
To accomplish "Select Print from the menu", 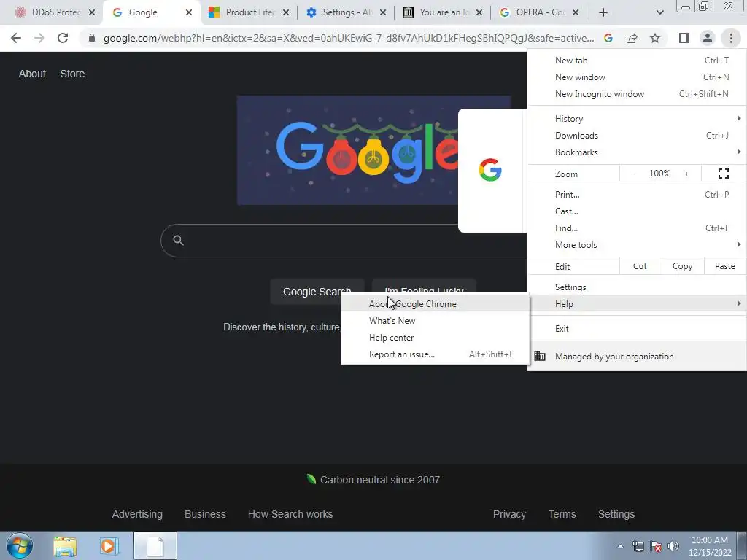I will [637, 194].
